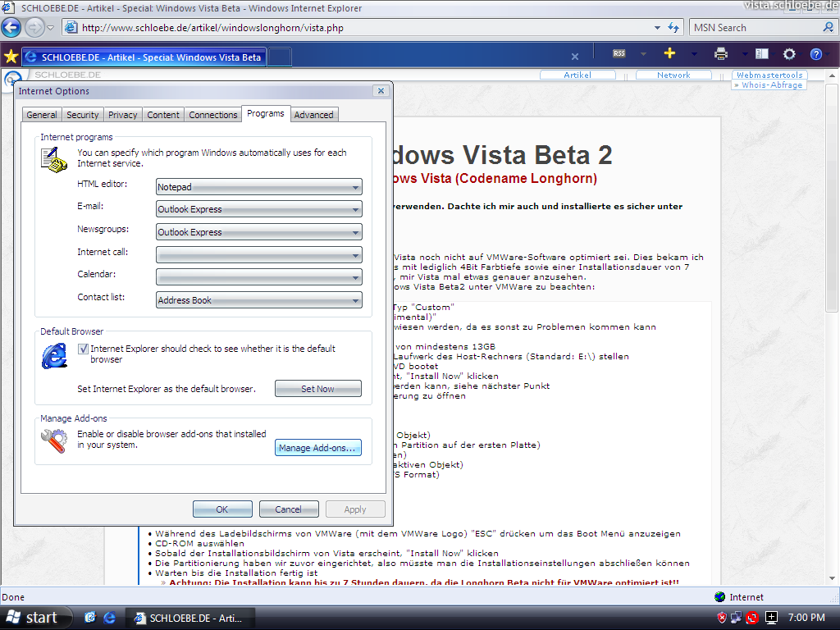Open the Network link on the webpage

673,75
